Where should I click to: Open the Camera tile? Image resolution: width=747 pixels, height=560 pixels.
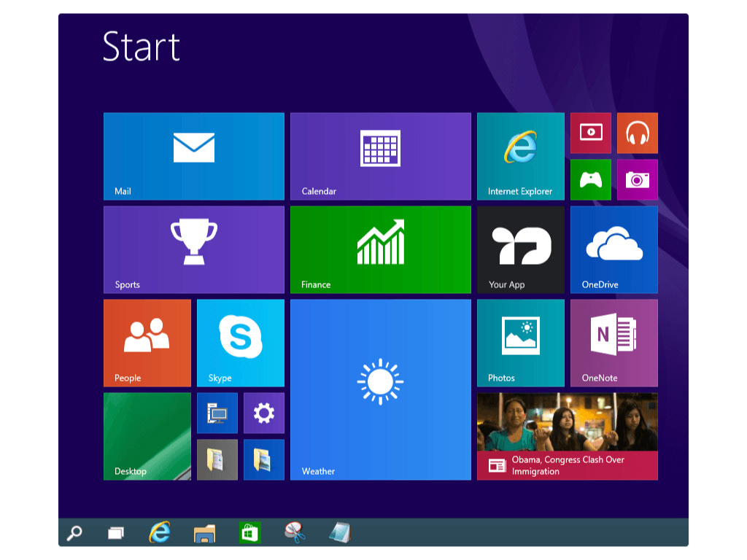(638, 179)
